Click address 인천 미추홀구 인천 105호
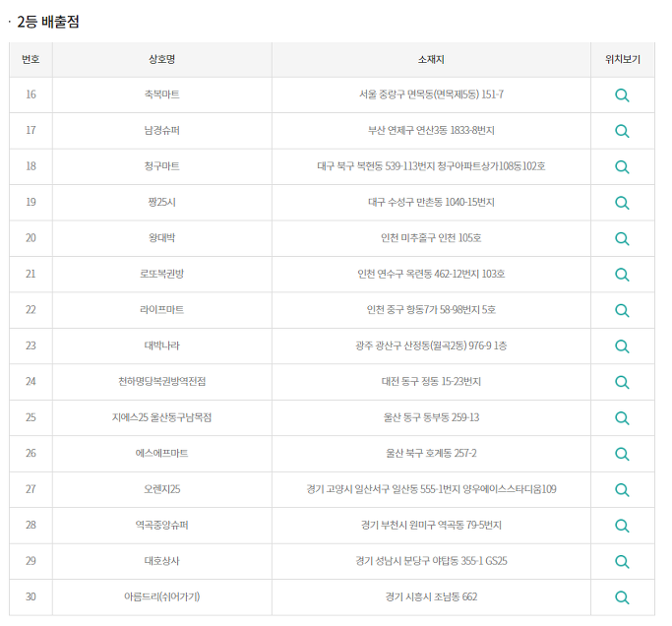 click(x=431, y=238)
